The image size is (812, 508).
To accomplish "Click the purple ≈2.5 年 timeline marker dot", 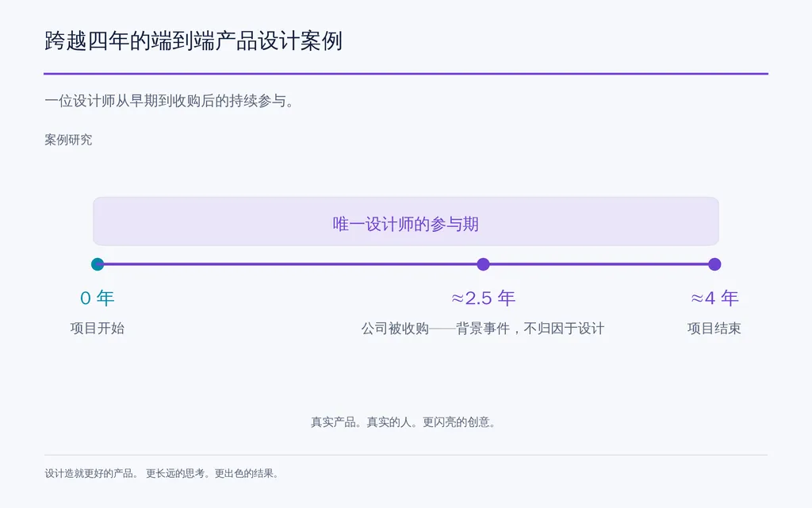I will coord(483,264).
